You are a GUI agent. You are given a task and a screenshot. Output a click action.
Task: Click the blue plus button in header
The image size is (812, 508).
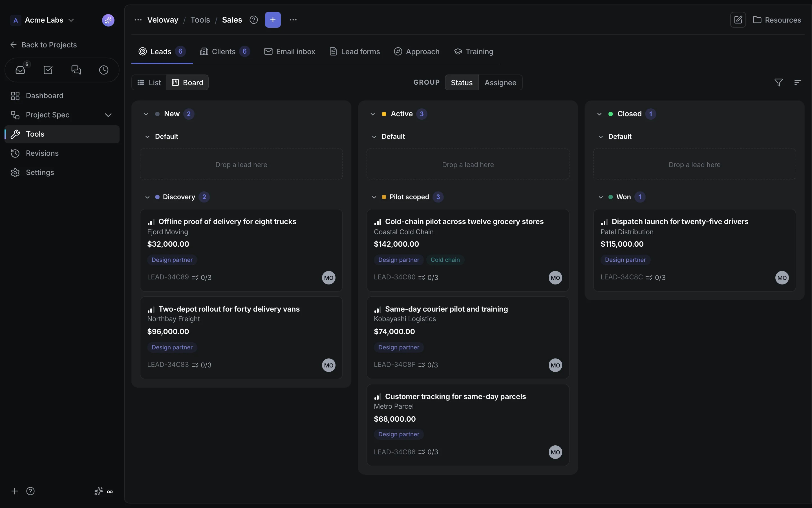tap(273, 20)
